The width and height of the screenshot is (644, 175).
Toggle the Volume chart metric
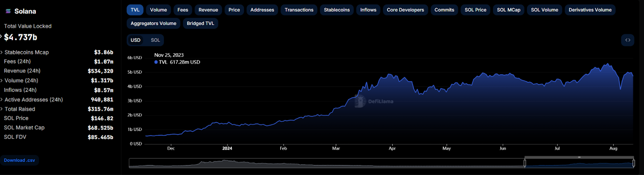tap(159, 10)
